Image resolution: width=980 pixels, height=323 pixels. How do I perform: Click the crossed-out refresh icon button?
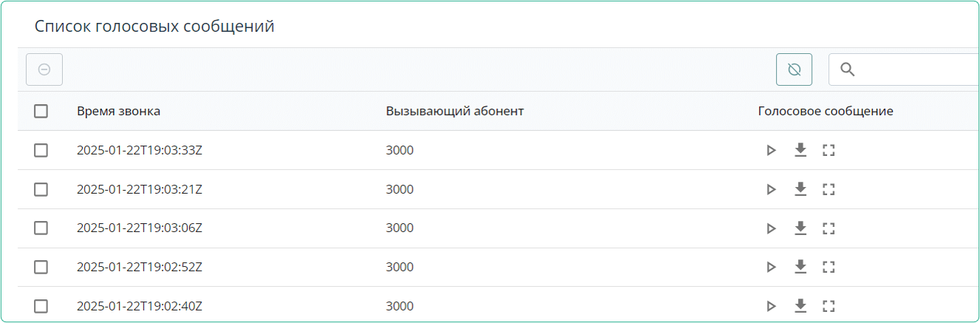click(x=794, y=69)
